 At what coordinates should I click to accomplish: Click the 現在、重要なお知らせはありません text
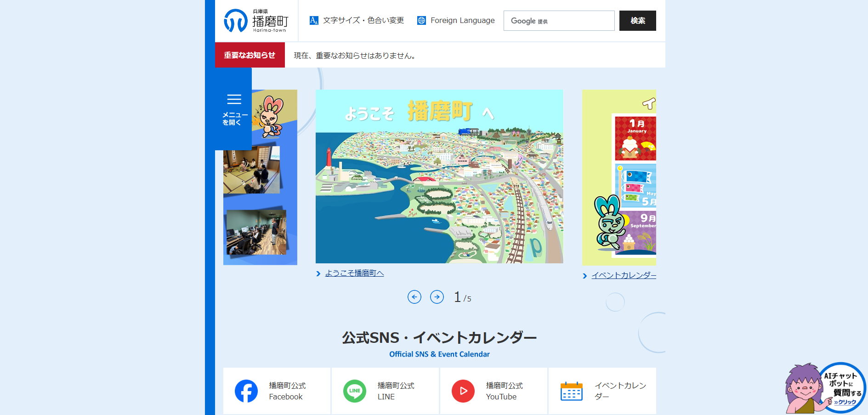[356, 56]
